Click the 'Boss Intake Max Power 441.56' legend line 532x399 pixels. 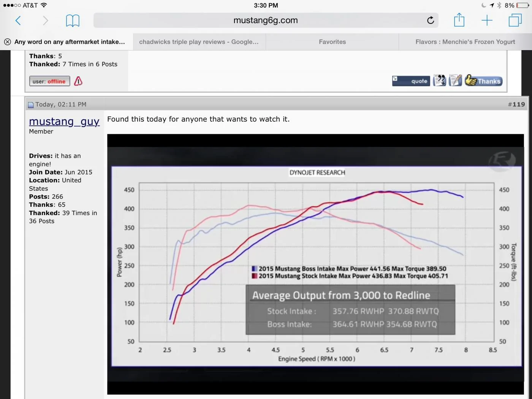point(349,269)
